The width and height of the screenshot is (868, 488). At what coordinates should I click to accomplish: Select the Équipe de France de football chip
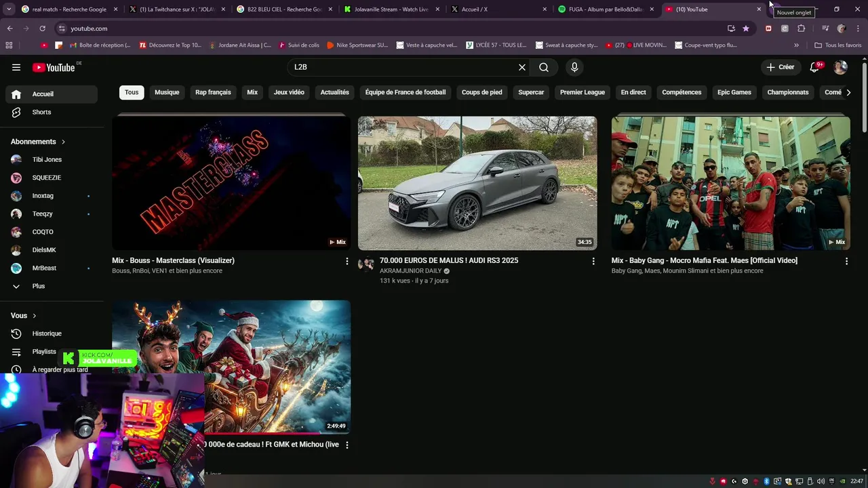click(406, 92)
